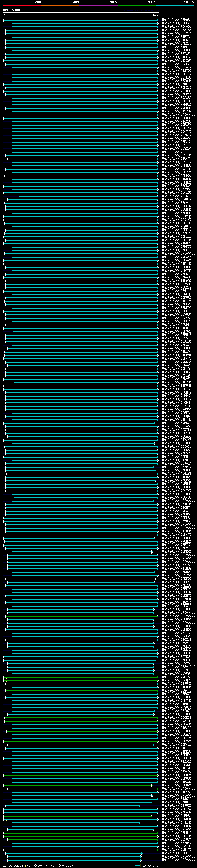
Task: Select hit label UniRef100_Q6IQI6
Action: pos(177,447)
